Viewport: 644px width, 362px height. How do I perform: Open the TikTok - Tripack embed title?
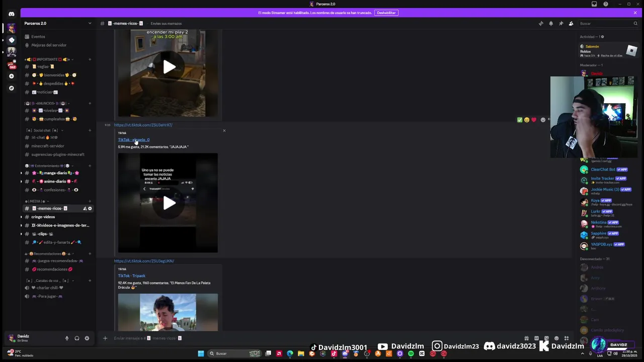(x=132, y=276)
